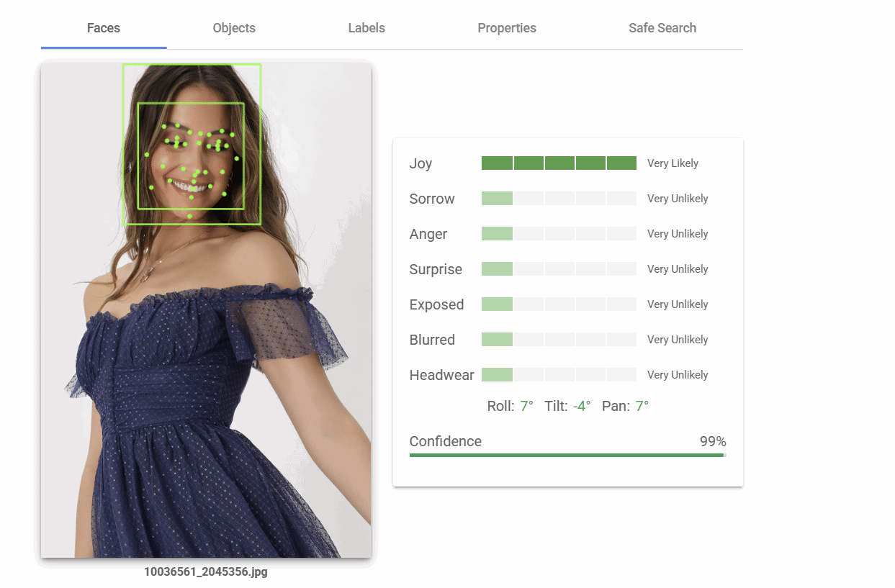The height and width of the screenshot is (588, 895).
Task: Check the Safe Search tab
Action: 662,28
